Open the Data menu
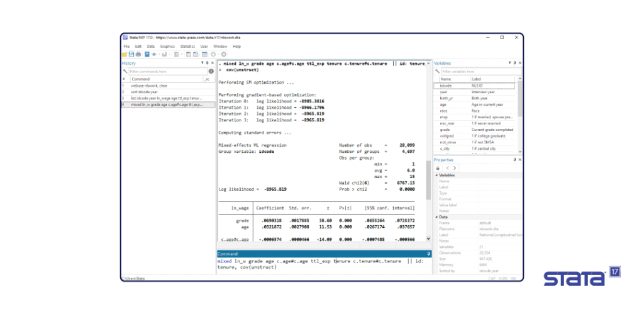The image size is (644, 309). tap(151, 47)
